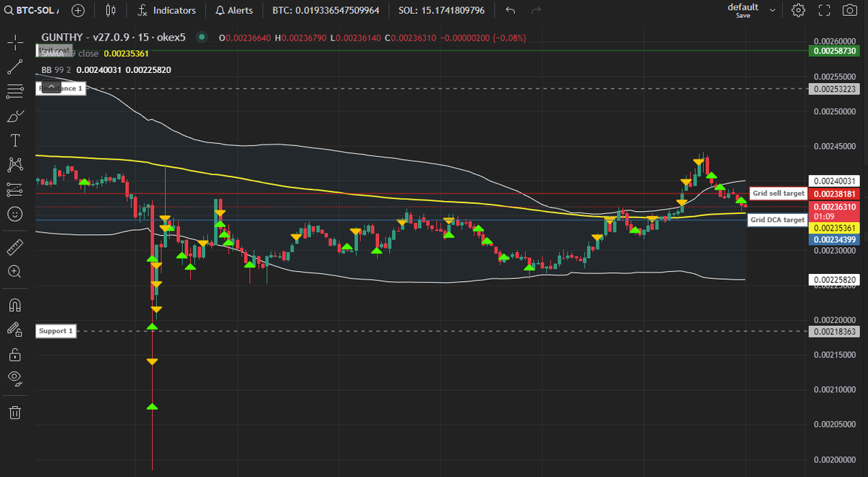The height and width of the screenshot is (477, 868).
Task: Open the chart patterns tool
Action: 15,165
